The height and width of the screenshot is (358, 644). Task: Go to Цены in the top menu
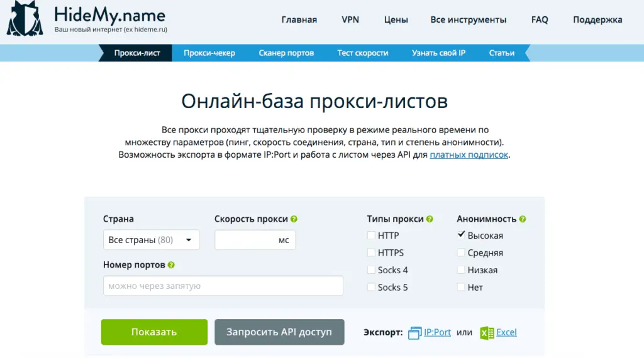pos(396,19)
